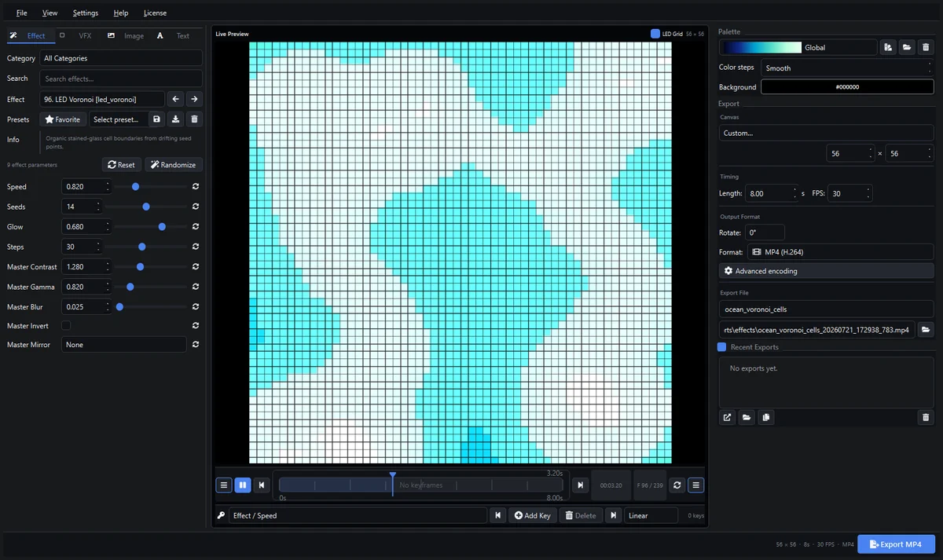This screenshot has width=943, height=560.
Task: Toggle the Master Invert checkbox
Action: click(66, 325)
